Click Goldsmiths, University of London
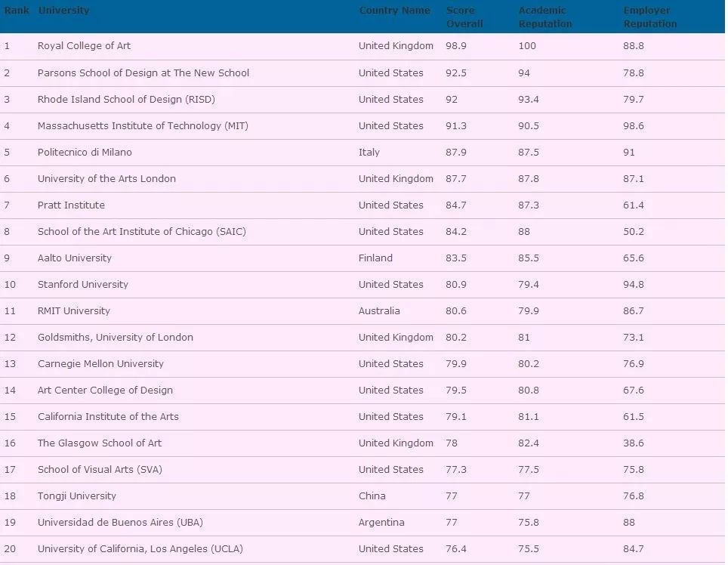The image size is (728, 565). (x=116, y=338)
